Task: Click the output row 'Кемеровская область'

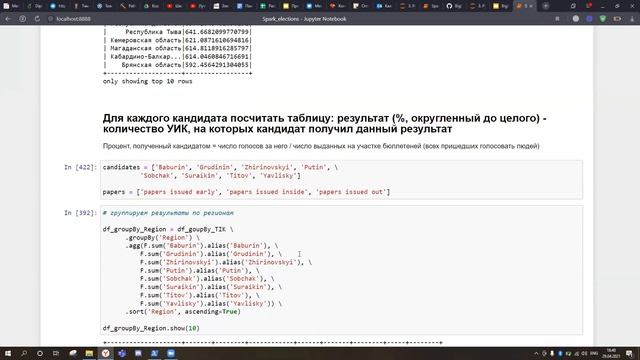Action: [x=177, y=40]
